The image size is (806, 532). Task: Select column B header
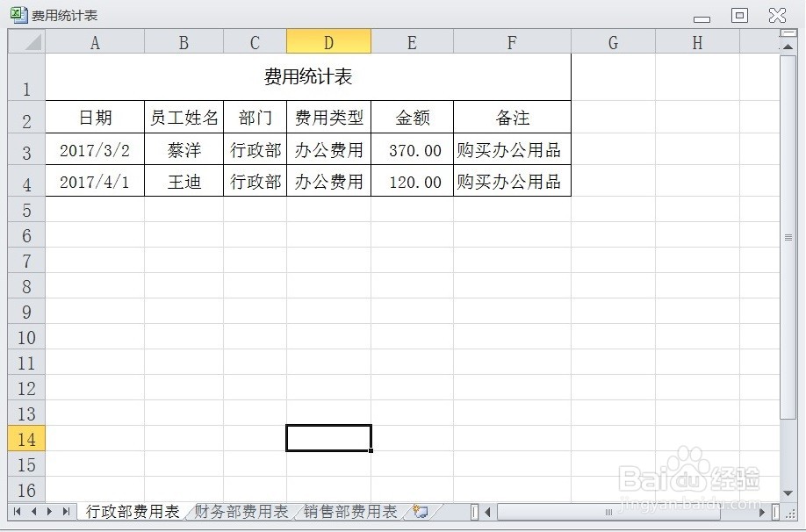coord(184,41)
